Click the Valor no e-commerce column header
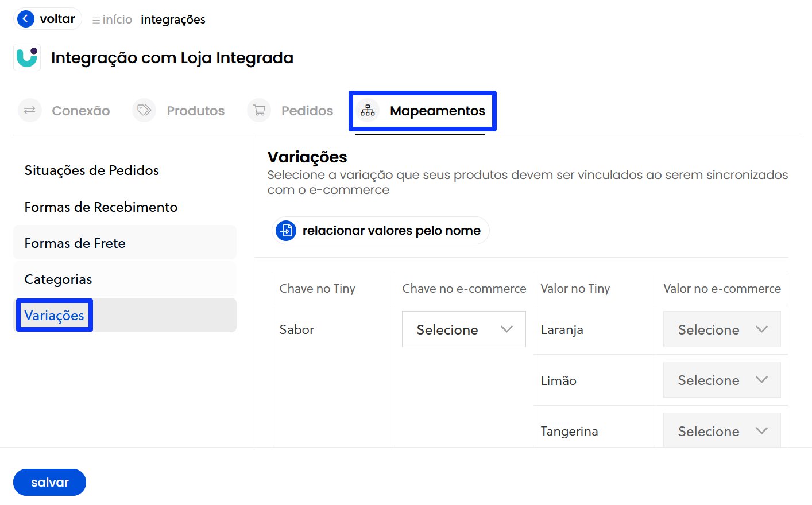Image resolution: width=812 pixels, height=505 pixels. click(x=722, y=289)
